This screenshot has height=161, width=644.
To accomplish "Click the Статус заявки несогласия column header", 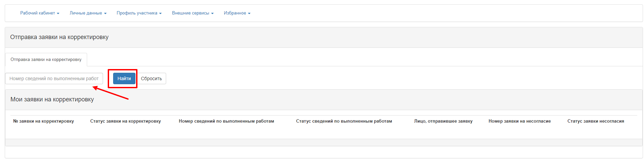I will pos(596,121).
